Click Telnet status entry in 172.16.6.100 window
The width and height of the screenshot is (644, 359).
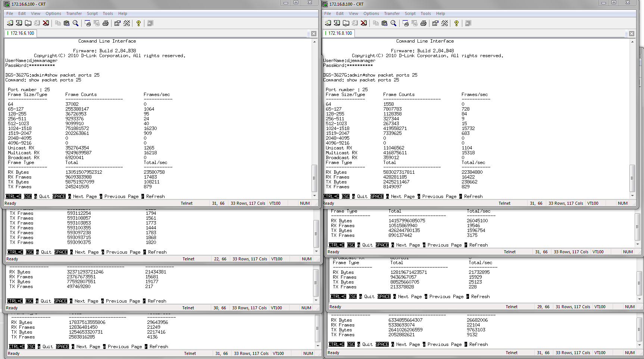point(187,203)
